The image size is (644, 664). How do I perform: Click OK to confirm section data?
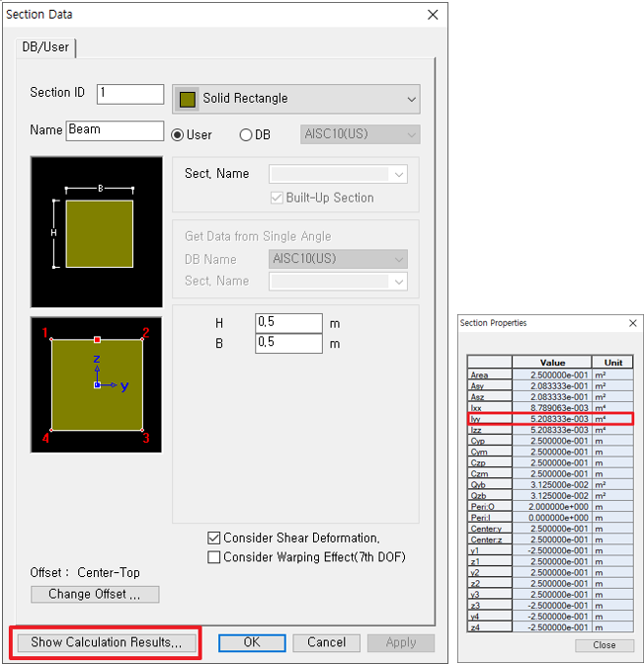(x=251, y=642)
